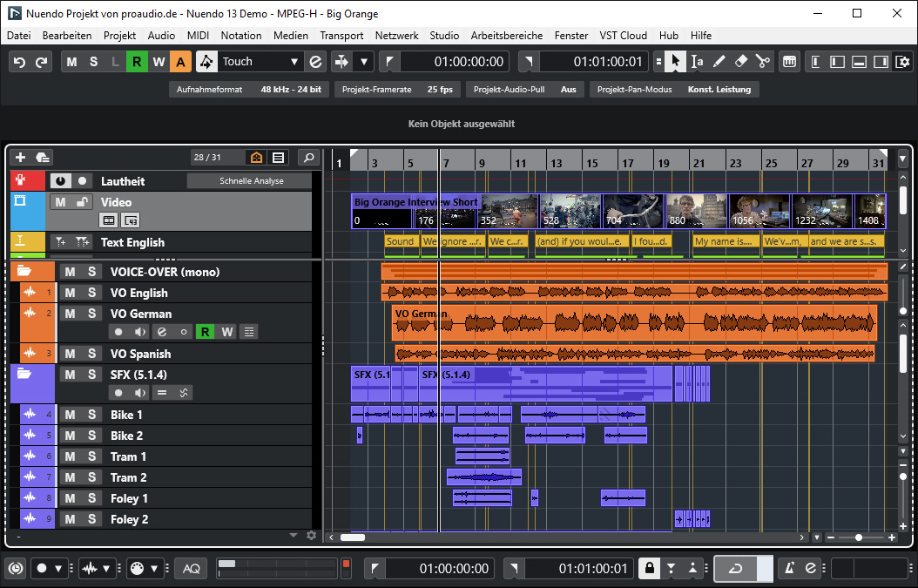Viewport: 918px width, 588px height.
Task: Click the Add Track plus icon
Action: pos(21,158)
